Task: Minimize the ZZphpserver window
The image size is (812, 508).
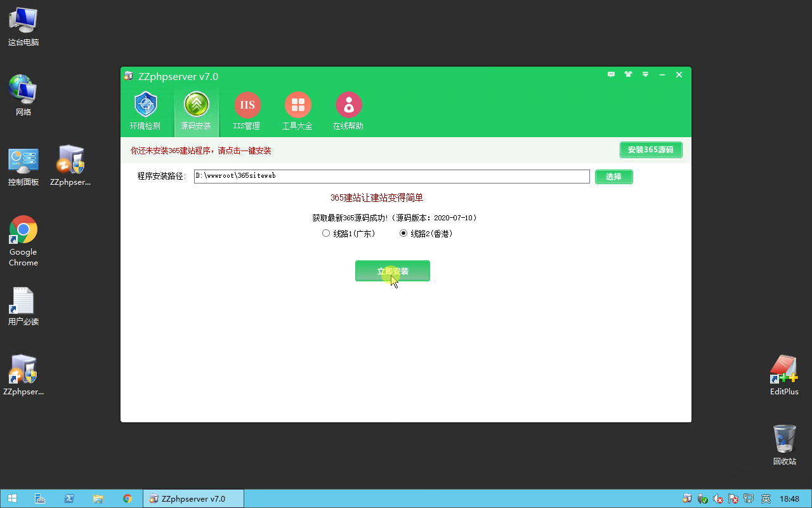Action: tap(662, 75)
